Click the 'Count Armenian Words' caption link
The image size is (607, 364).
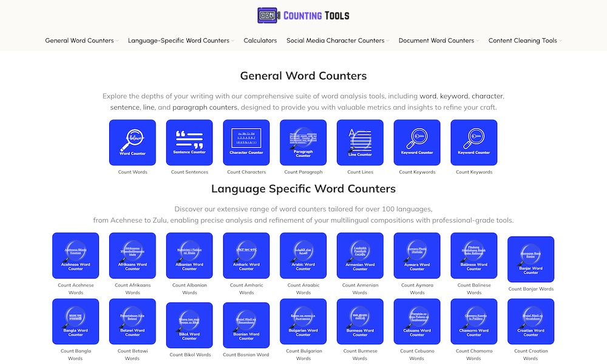360,289
